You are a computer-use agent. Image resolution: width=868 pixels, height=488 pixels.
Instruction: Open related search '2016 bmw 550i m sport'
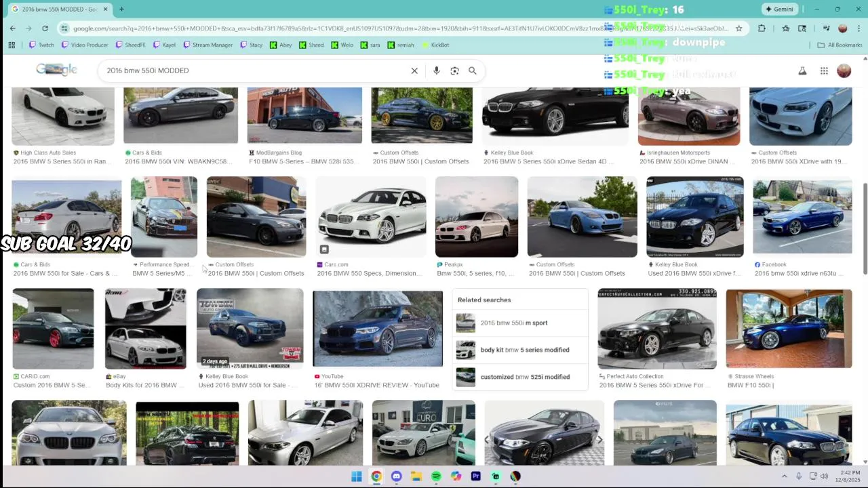click(x=520, y=323)
